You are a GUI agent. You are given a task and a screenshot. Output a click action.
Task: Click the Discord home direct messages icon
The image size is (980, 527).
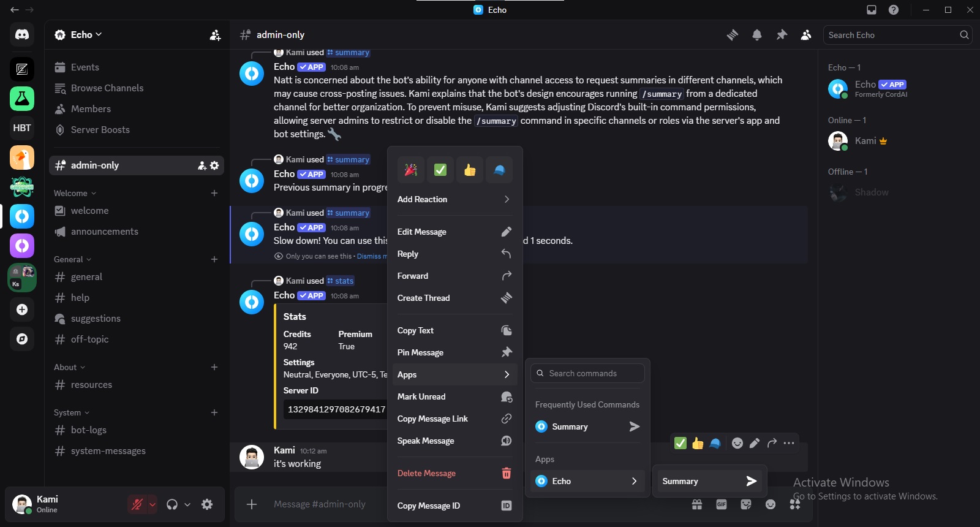tap(22, 35)
